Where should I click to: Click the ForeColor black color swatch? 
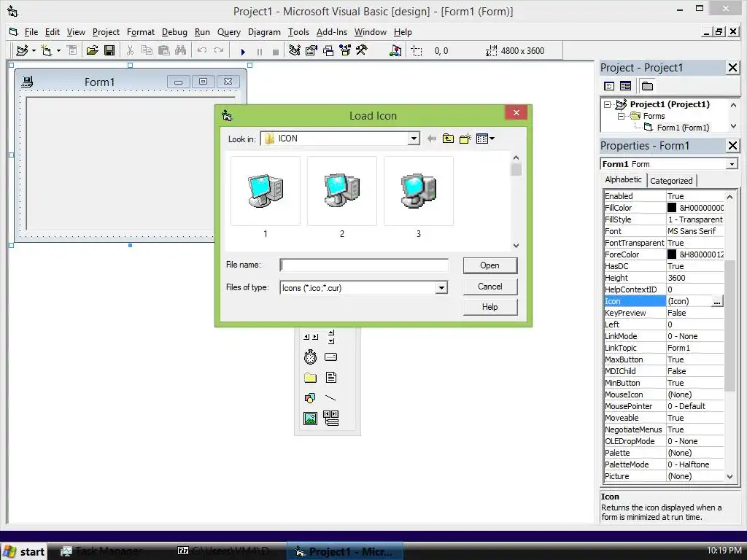pos(672,254)
